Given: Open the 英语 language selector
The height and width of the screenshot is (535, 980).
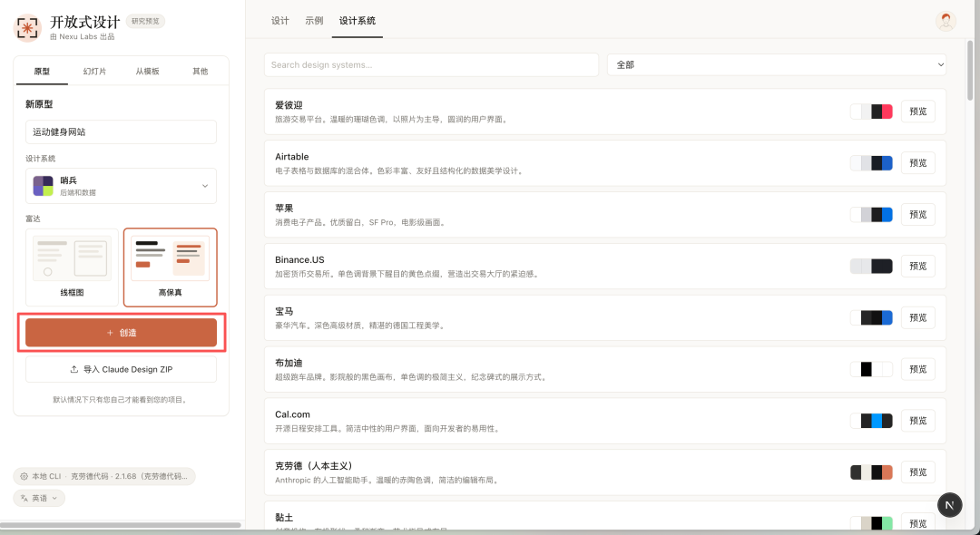Looking at the screenshot, I should [39, 498].
